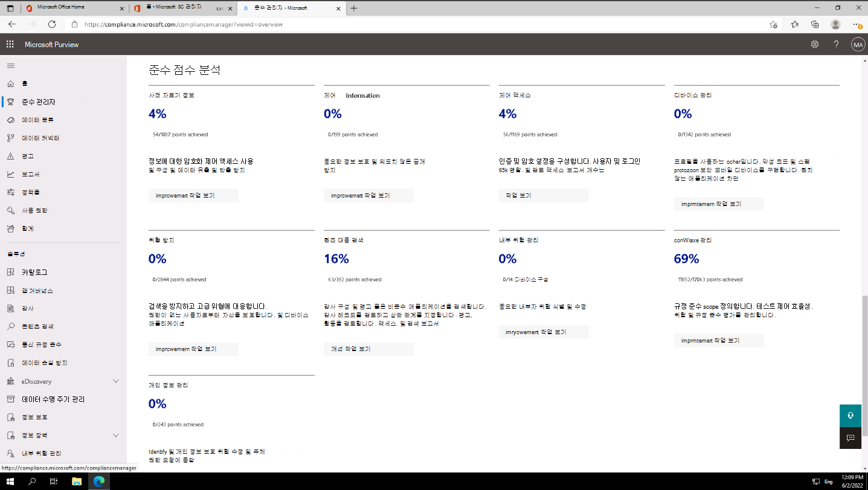The width and height of the screenshot is (868, 490).
Task: Select 정보 보호 in the sidebar
Action: click(34, 417)
